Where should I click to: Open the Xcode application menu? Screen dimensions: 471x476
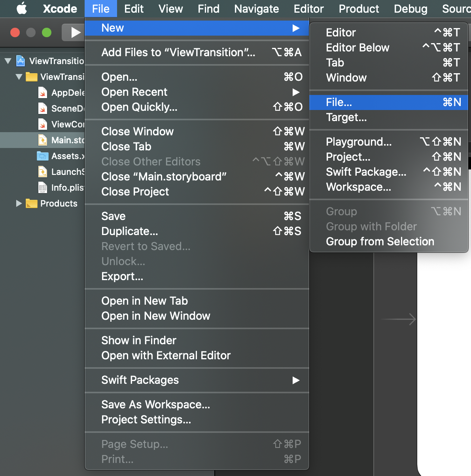point(60,9)
